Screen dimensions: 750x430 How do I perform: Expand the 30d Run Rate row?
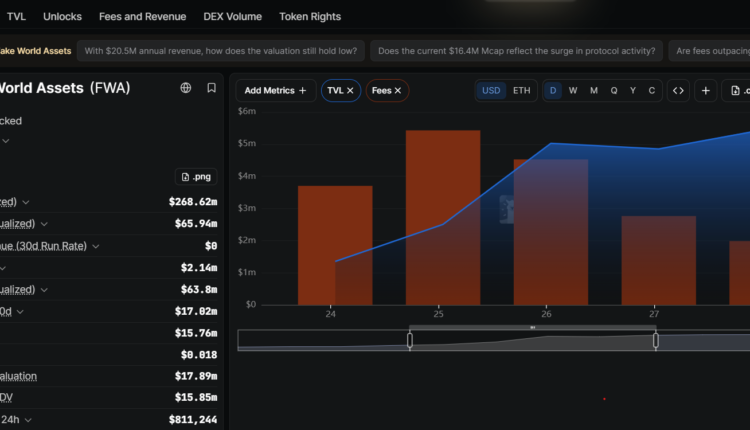point(96,246)
